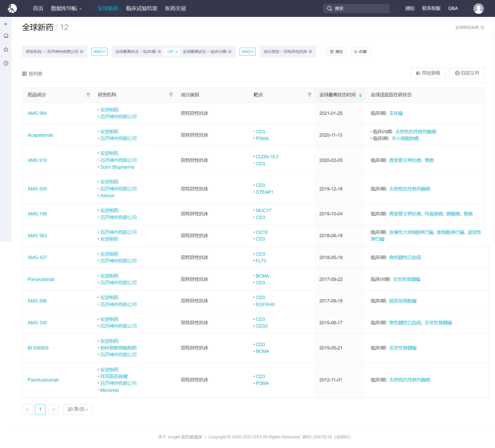Screen dimensions: 495x448
Task: Open 临床试验结果 navigation tab
Action: [142, 9]
